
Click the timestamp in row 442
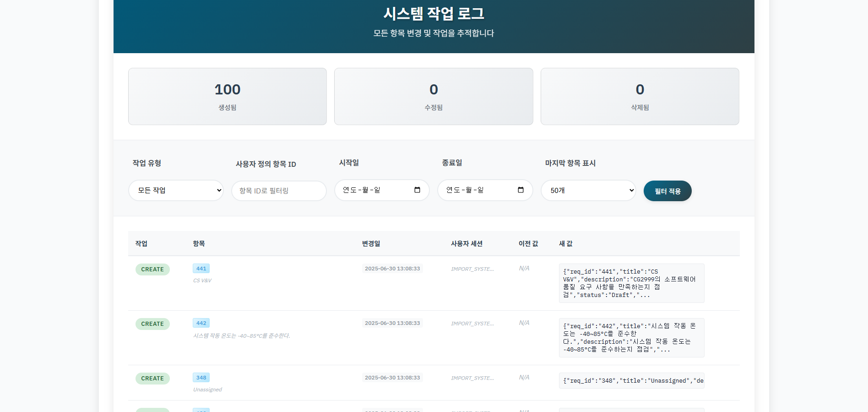click(x=392, y=323)
